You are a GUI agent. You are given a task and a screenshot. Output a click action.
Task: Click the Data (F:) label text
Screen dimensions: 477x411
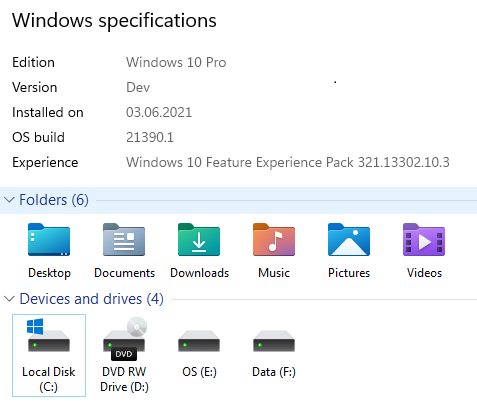274,372
